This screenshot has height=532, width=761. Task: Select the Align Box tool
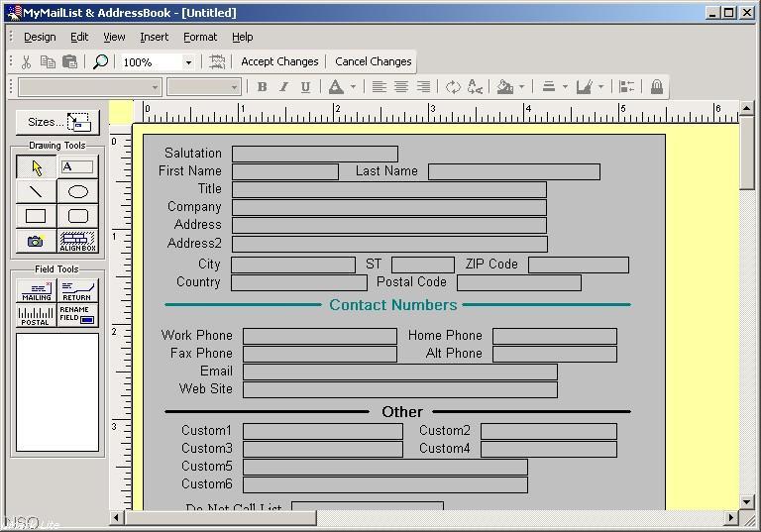77,241
